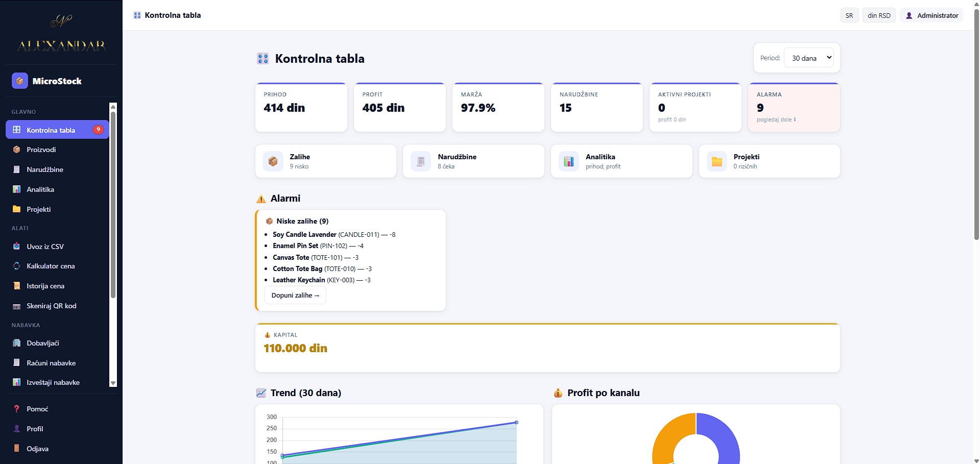This screenshot has height=464, width=980.
Task: Click the Istorija cena icon
Action: pyautogui.click(x=17, y=286)
